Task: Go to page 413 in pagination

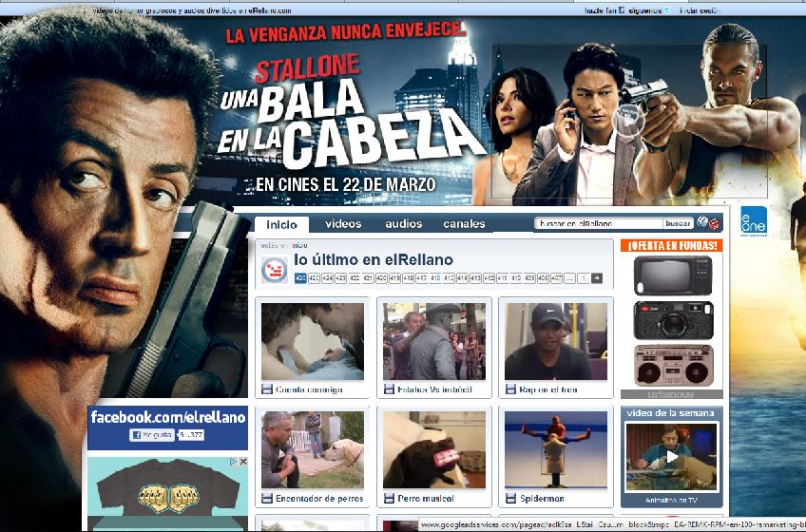Action: click(x=475, y=278)
